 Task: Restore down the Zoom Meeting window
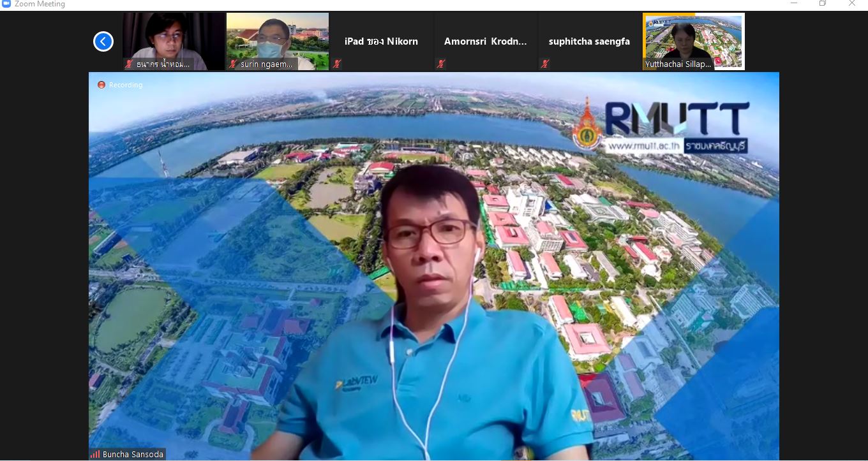coord(823,4)
